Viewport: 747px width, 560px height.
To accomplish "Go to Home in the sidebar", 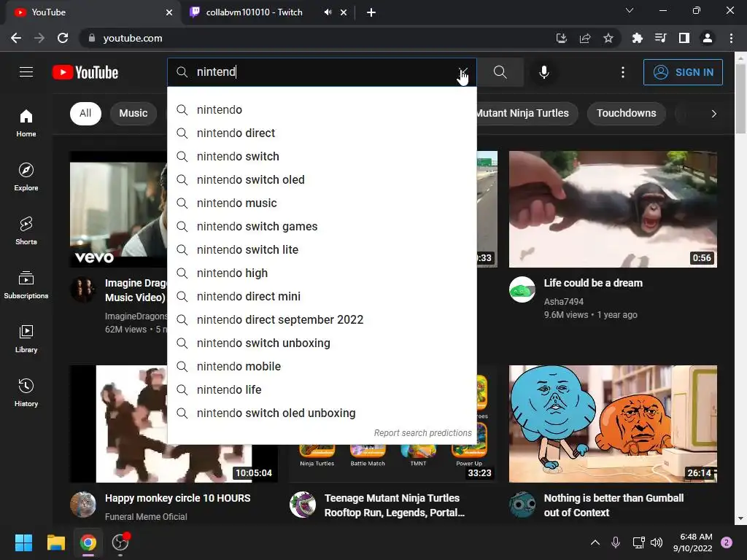I will (x=26, y=122).
